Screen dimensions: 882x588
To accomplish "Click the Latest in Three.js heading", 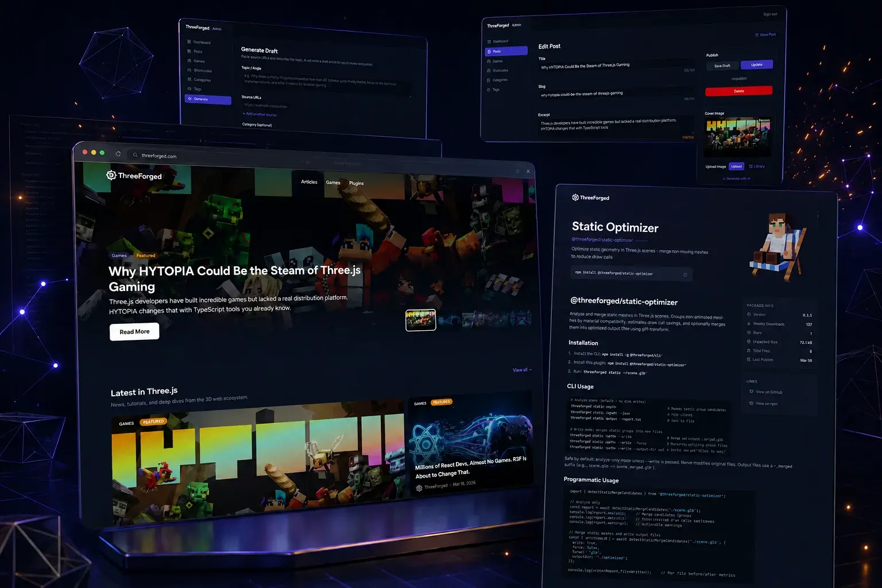I will pos(144,392).
